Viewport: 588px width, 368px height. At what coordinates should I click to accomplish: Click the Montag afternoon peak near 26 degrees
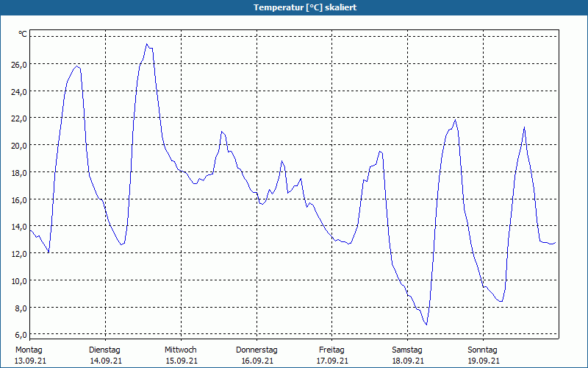[77, 66]
